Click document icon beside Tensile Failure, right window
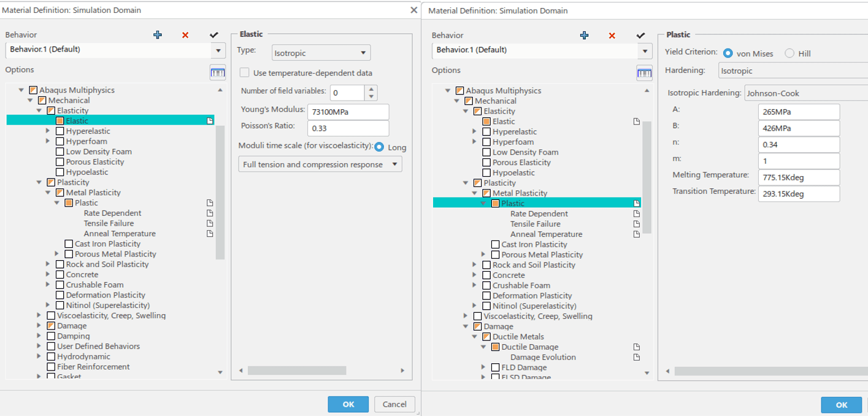 636,224
